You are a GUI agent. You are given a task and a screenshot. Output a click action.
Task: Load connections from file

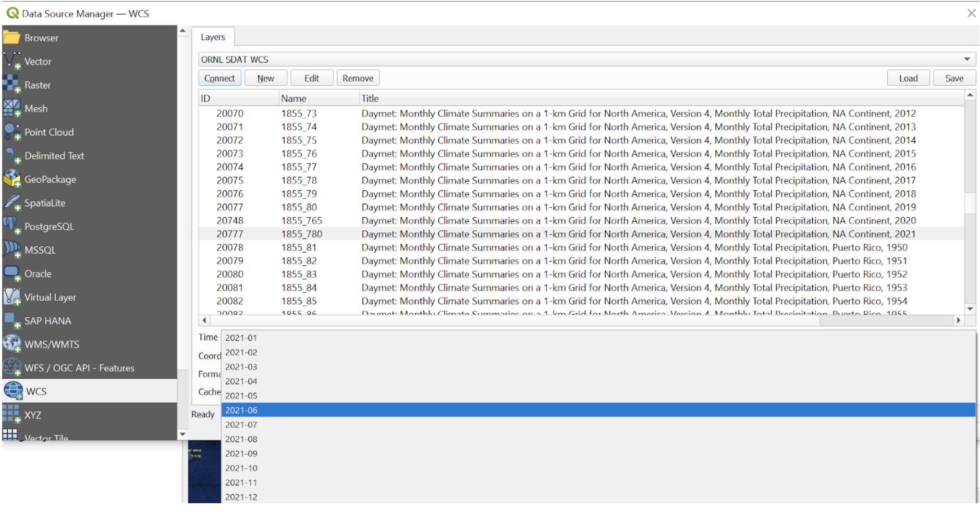point(908,78)
